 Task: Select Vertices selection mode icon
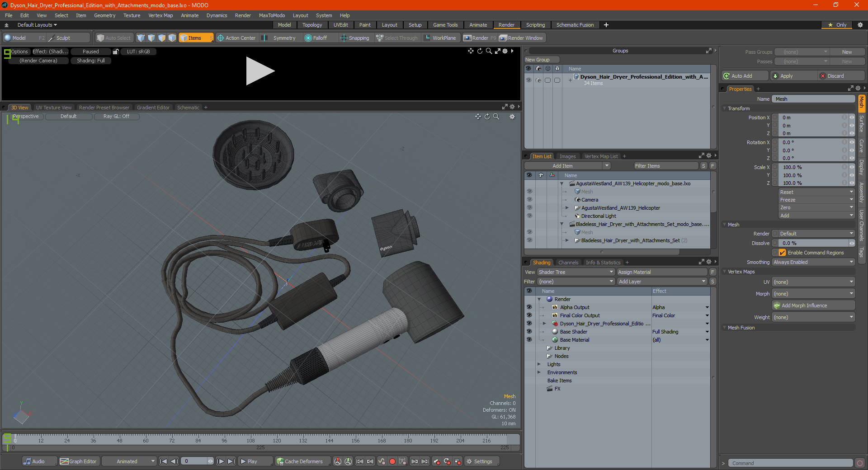141,38
